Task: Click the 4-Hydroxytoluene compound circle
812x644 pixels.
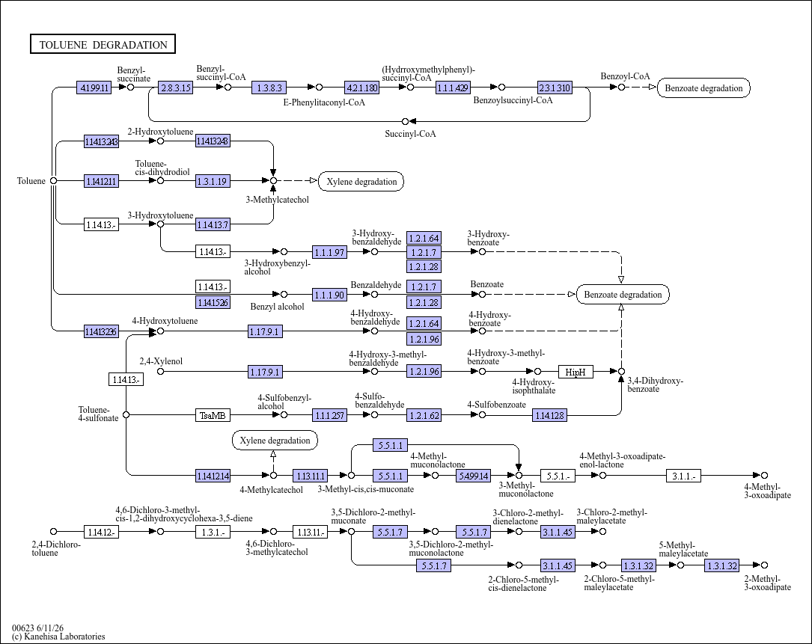Action: point(161,331)
